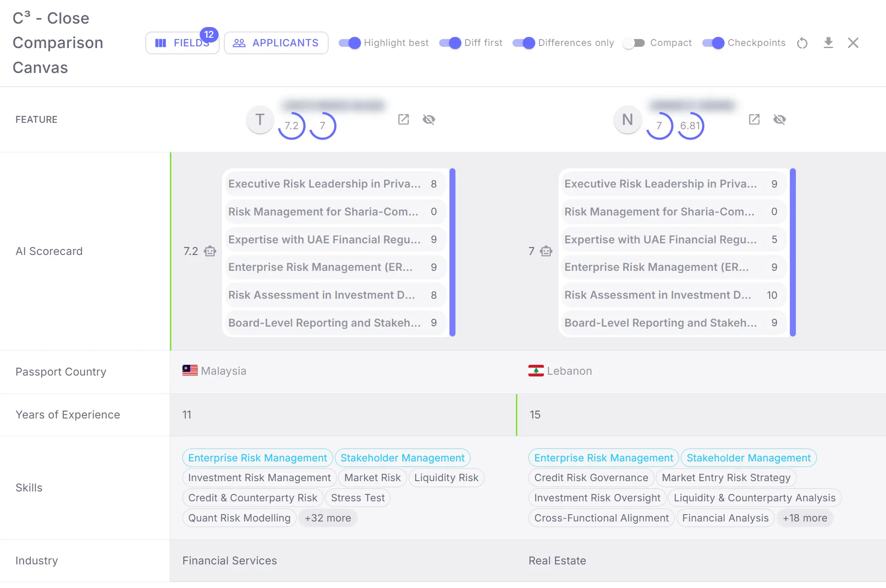
Task: Select the Enterprise Risk Management skill tag
Action: click(x=257, y=458)
